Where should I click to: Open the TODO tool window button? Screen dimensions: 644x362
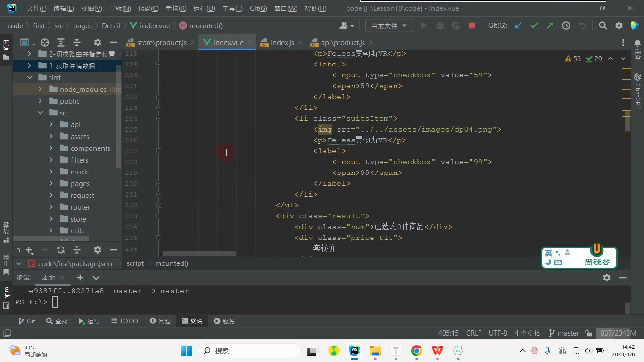click(x=124, y=321)
